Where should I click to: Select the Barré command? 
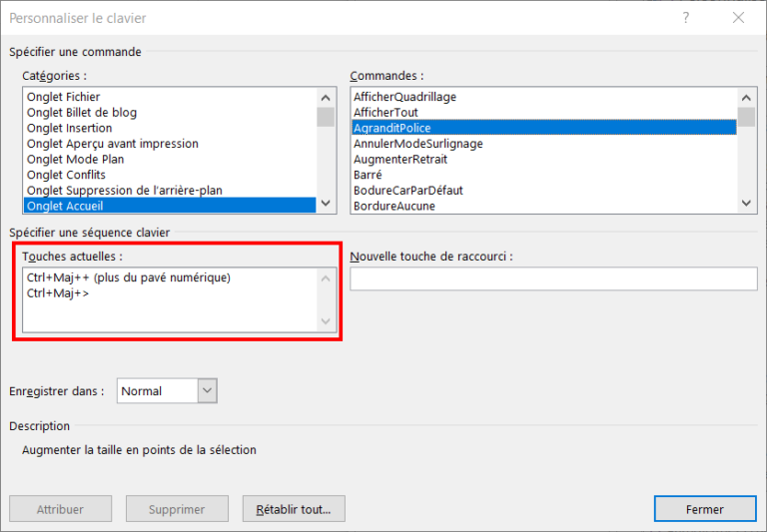click(x=368, y=175)
